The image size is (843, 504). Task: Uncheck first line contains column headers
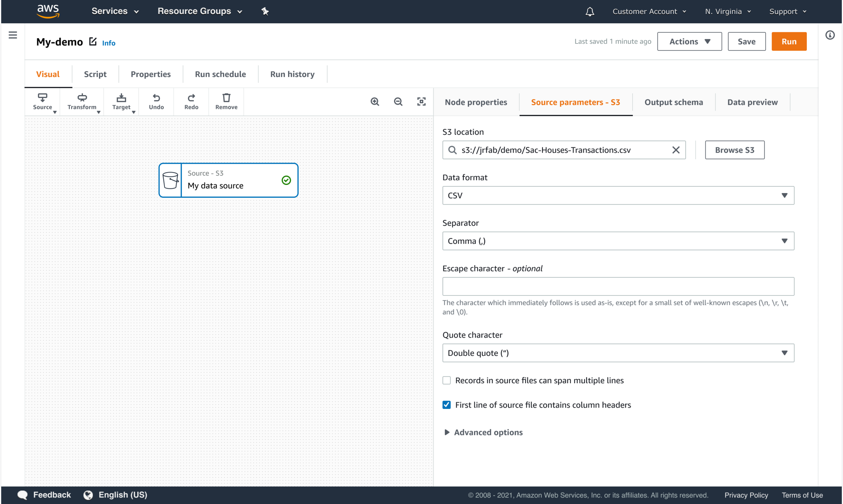coord(446,405)
